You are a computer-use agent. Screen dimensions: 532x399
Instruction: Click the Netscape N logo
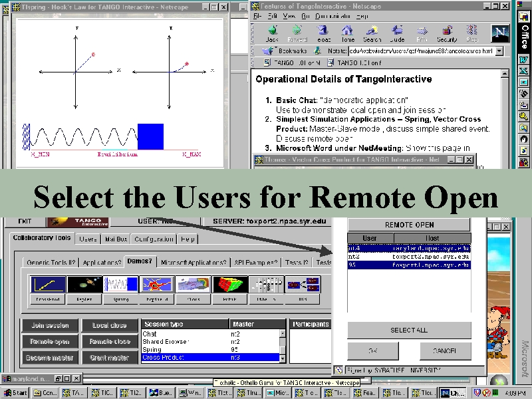pyautogui.click(x=500, y=33)
